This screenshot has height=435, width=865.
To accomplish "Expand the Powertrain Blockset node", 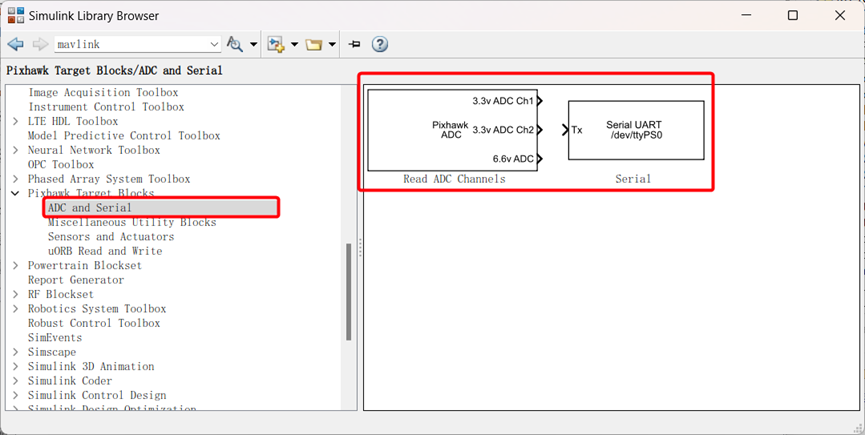I will coord(15,266).
